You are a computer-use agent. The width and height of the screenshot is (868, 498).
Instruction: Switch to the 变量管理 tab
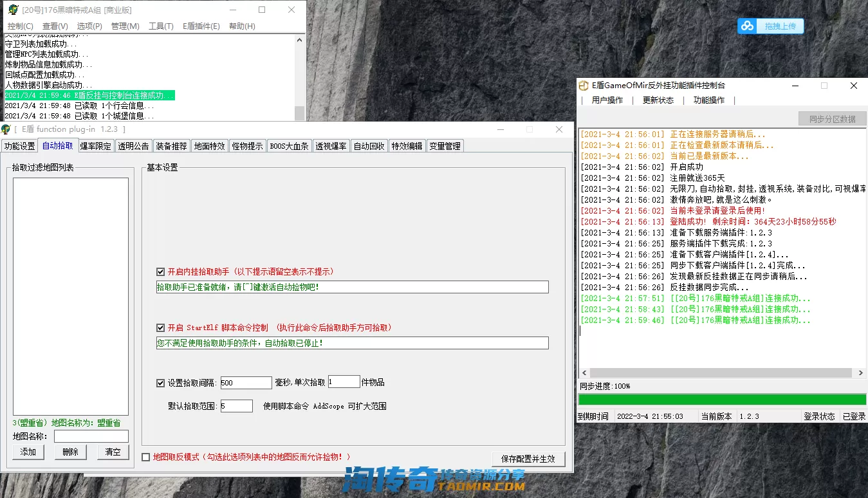click(x=445, y=146)
